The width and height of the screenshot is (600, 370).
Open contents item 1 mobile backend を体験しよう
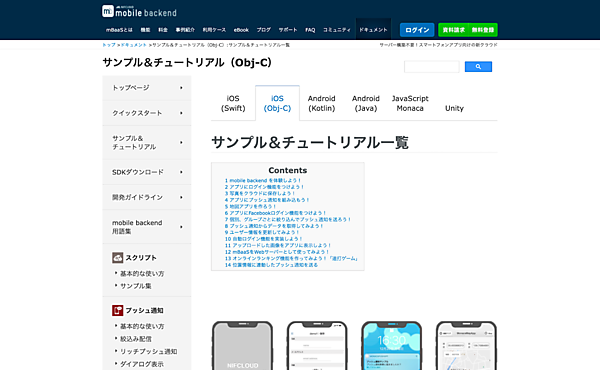(263, 180)
